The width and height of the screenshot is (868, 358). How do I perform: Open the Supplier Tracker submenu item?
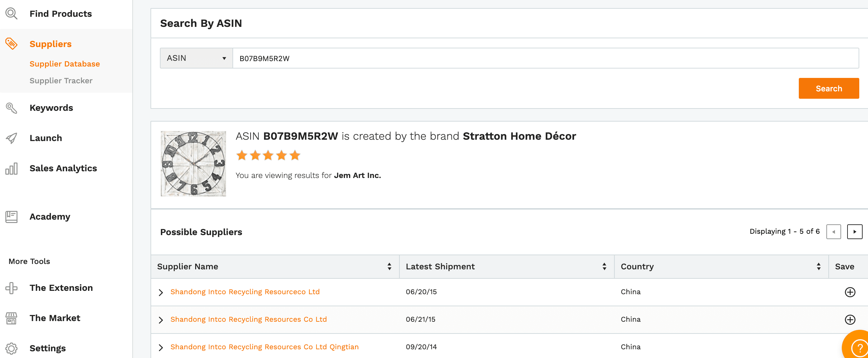coord(61,81)
